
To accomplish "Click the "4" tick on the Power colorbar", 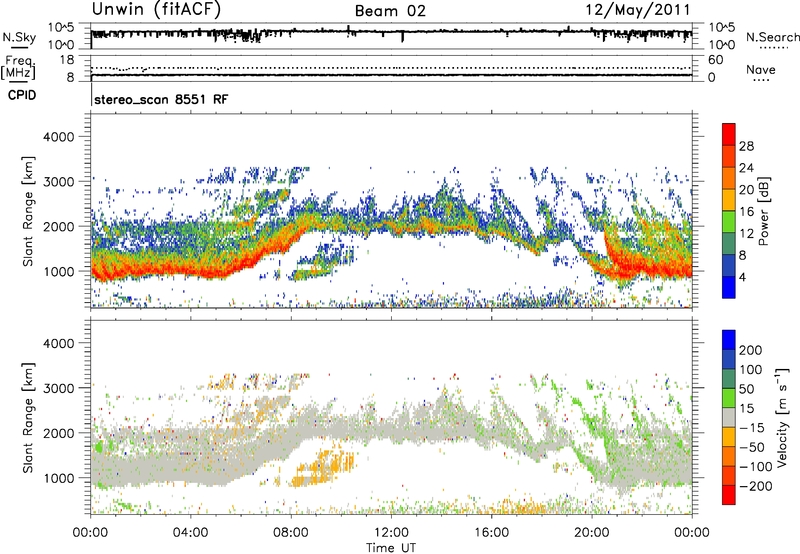I will 743,277.
